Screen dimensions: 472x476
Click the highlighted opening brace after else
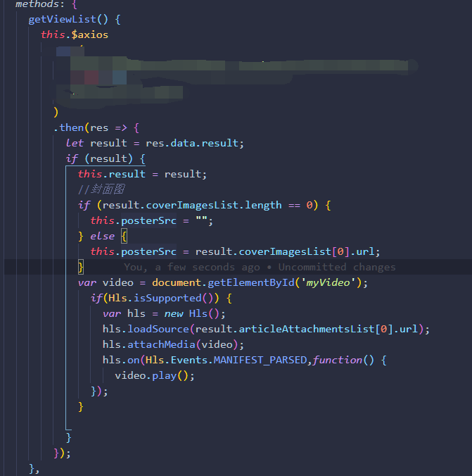124,236
